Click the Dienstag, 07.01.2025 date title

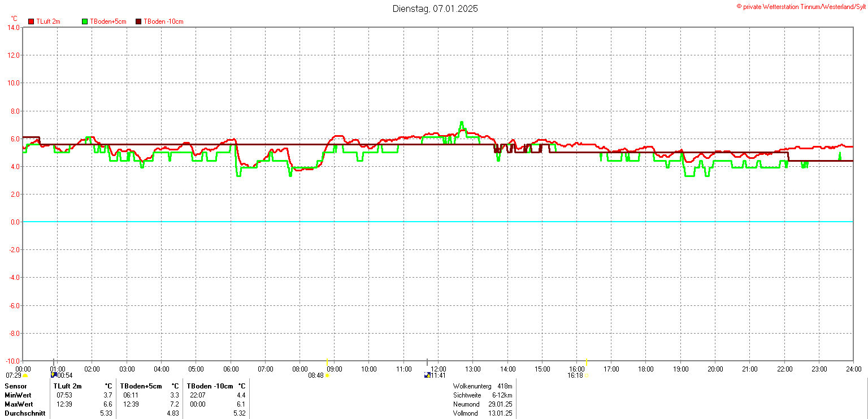point(435,8)
